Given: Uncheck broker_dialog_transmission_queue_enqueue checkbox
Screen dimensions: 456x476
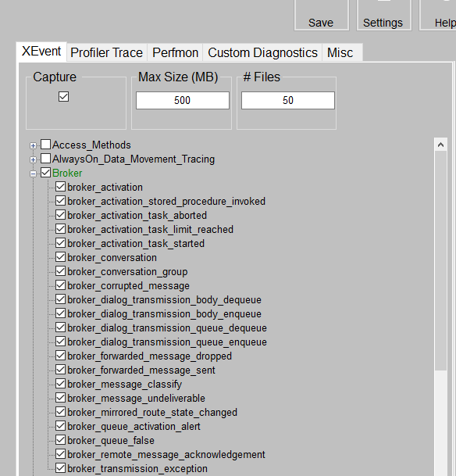Looking at the screenshot, I should [61, 342].
